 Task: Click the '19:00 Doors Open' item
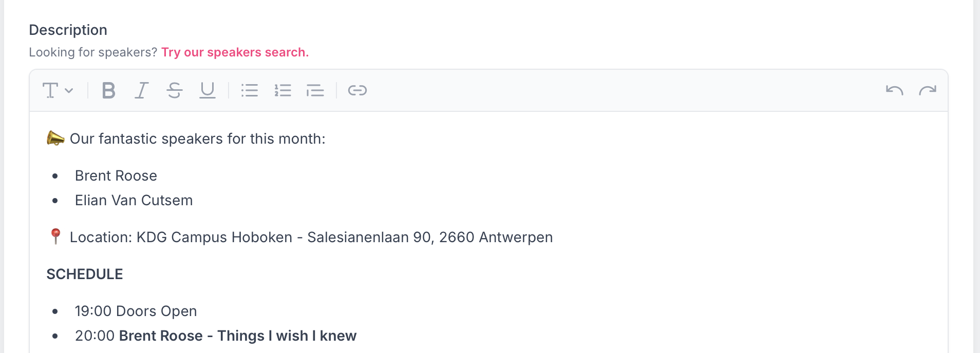[136, 311]
